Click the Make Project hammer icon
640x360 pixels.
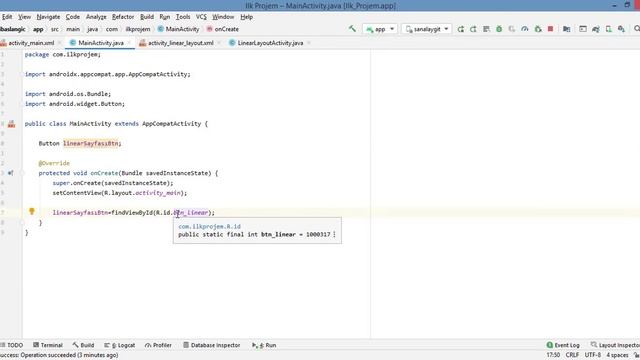pyautogui.click(x=352, y=29)
